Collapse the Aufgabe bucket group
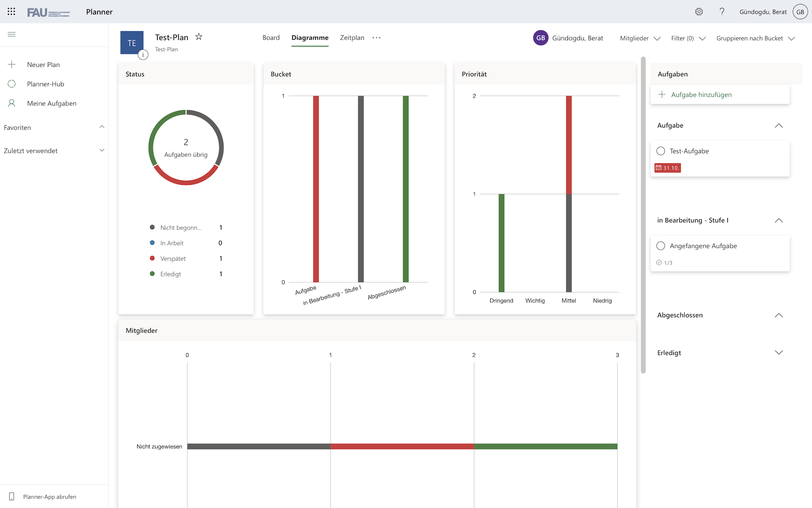 point(779,125)
